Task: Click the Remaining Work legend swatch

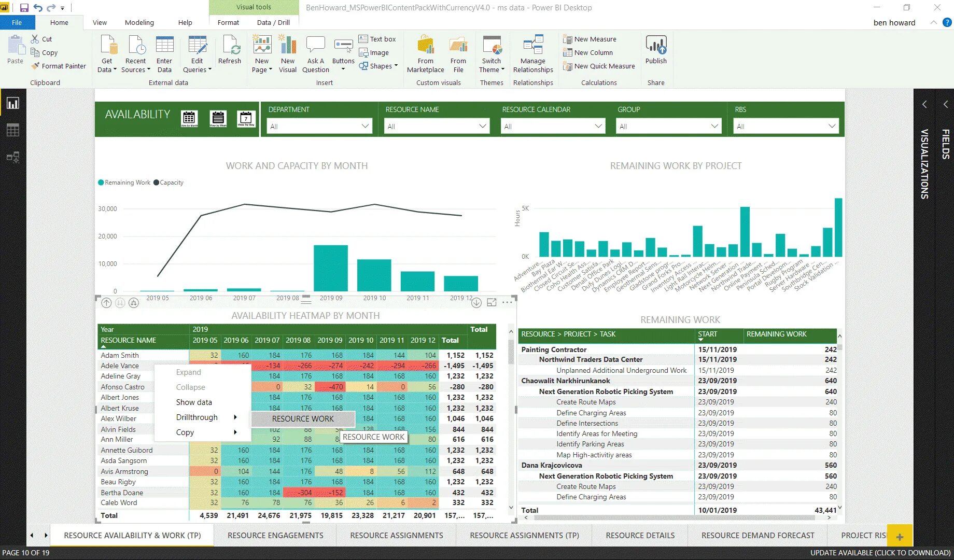Action: click(101, 183)
